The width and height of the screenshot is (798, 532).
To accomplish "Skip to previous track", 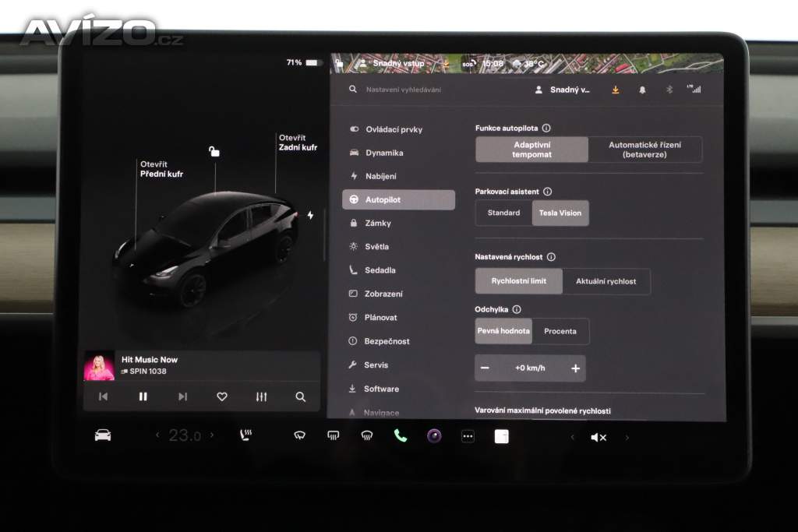I will click(103, 396).
